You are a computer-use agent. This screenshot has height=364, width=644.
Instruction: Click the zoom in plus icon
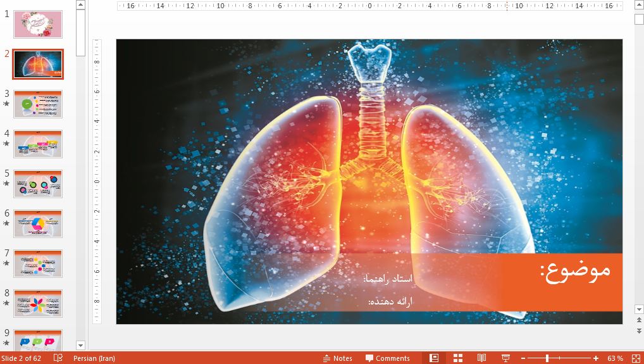tap(596, 358)
